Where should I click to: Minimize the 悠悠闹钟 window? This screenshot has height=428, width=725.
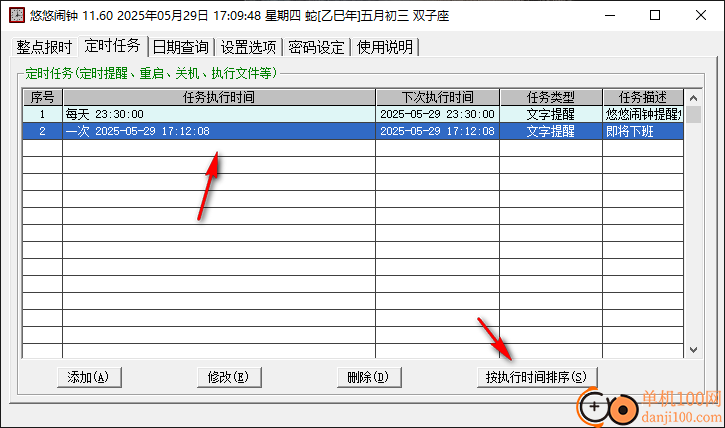610,15
